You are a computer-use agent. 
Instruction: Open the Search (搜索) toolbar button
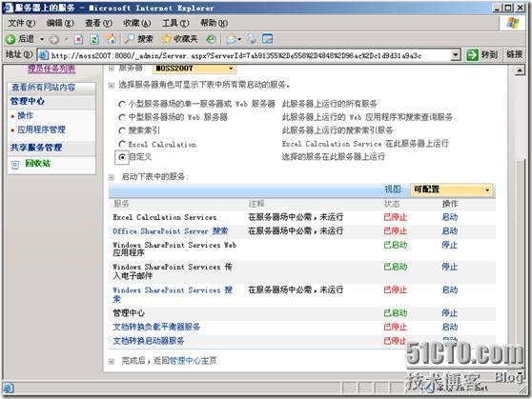pyautogui.click(x=138, y=39)
